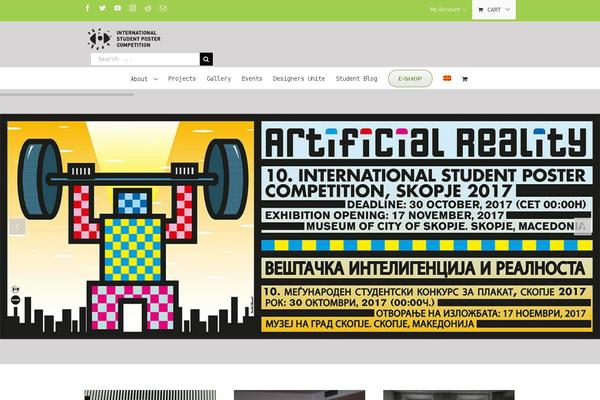Click the magnifier search button
Viewport: 600px width, 400px height.
pos(206,59)
